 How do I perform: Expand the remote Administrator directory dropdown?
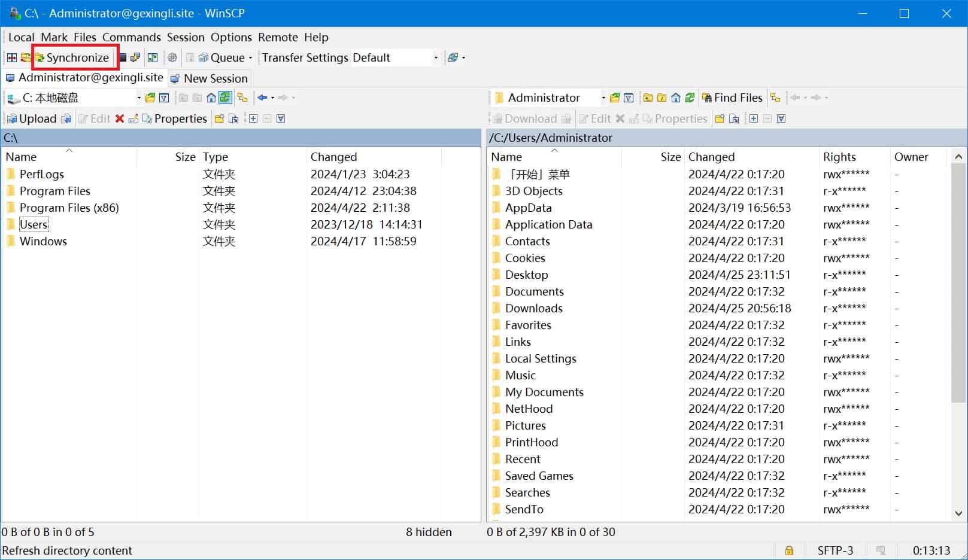(x=603, y=98)
